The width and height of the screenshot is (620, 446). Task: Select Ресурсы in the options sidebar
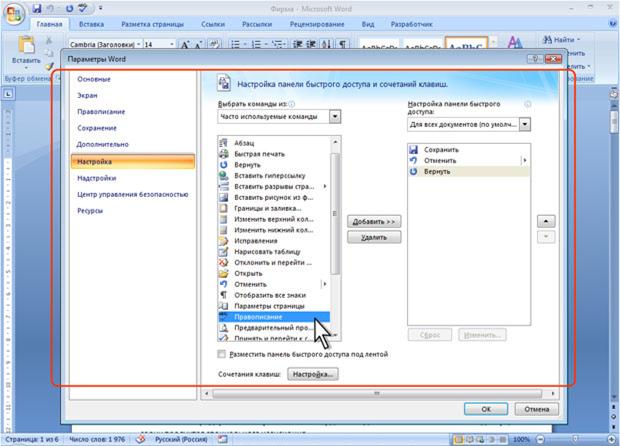pyautogui.click(x=90, y=211)
